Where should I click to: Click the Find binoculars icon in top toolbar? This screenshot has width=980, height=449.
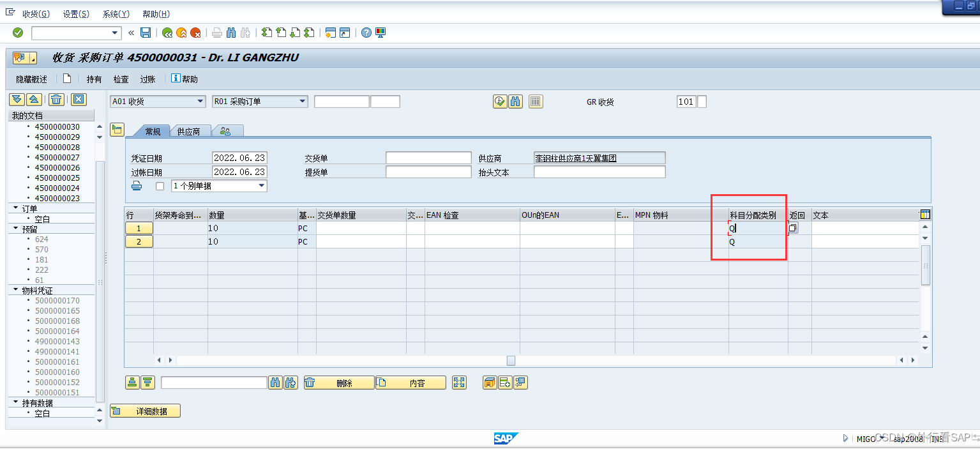(231, 33)
